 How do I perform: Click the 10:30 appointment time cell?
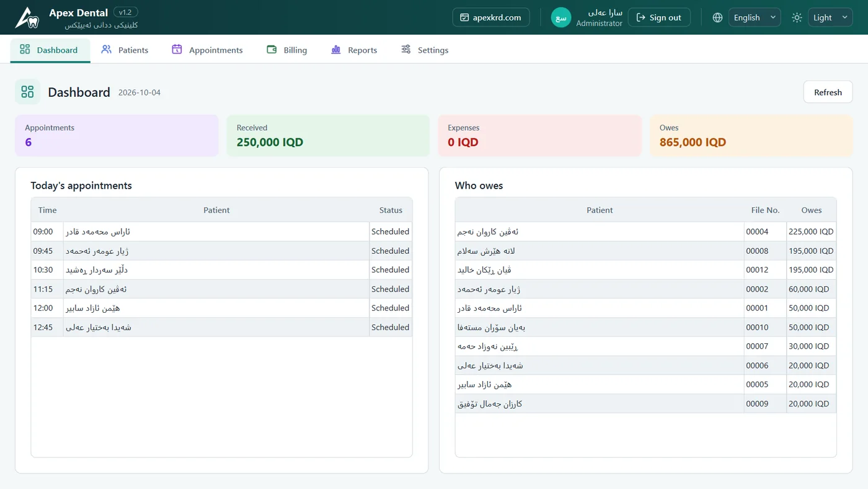47,270
